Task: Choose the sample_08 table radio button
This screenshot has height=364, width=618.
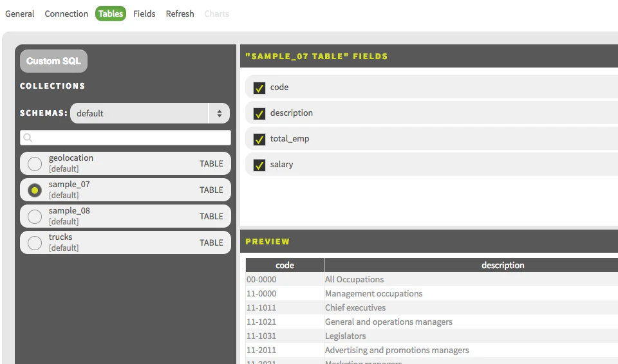Action: click(35, 217)
